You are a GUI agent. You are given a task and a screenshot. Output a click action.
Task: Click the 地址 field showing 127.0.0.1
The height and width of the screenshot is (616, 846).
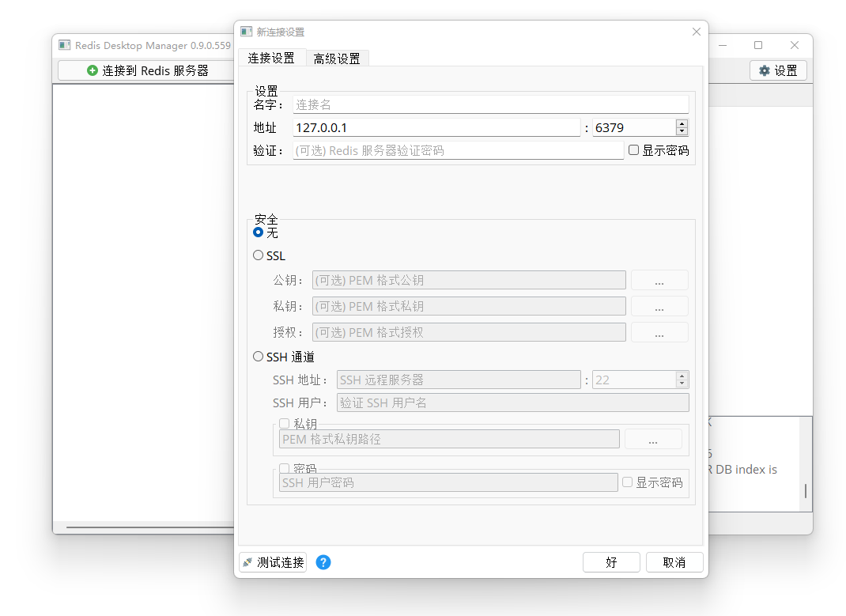[436, 128]
